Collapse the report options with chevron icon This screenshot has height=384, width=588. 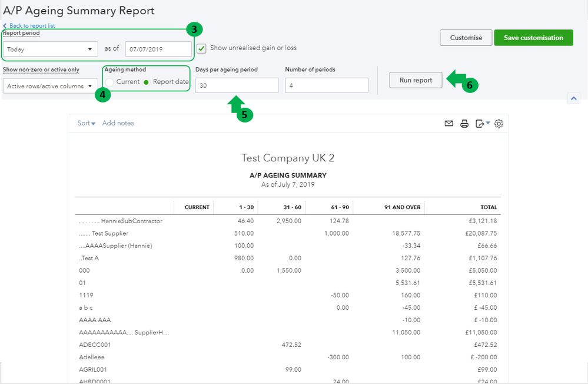coord(574,98)
